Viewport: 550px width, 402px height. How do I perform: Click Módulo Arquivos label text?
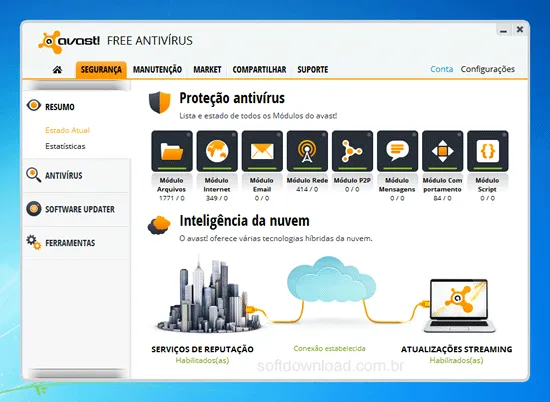(172, 185)
